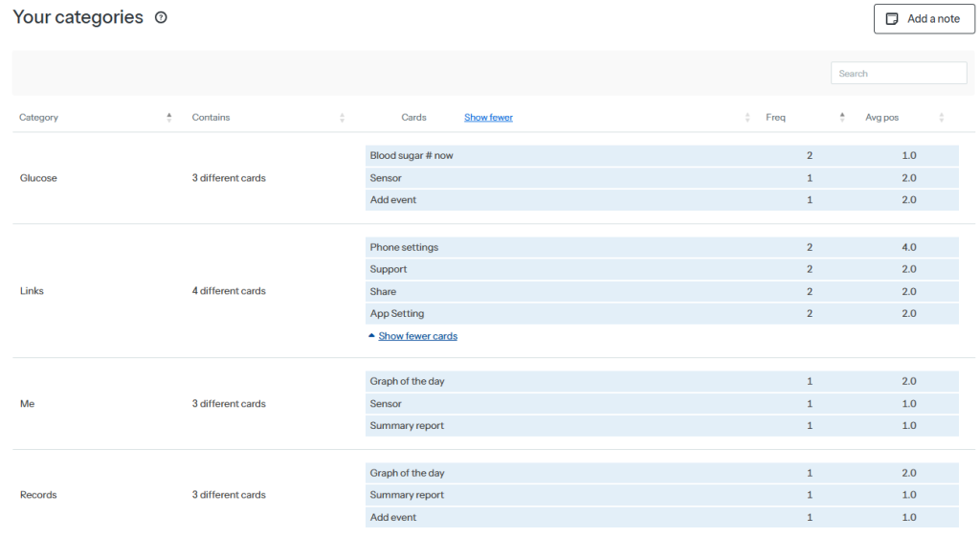Select the Glucose category cell
Viewport: 980px width, 538px height.
tap(38, 178)
